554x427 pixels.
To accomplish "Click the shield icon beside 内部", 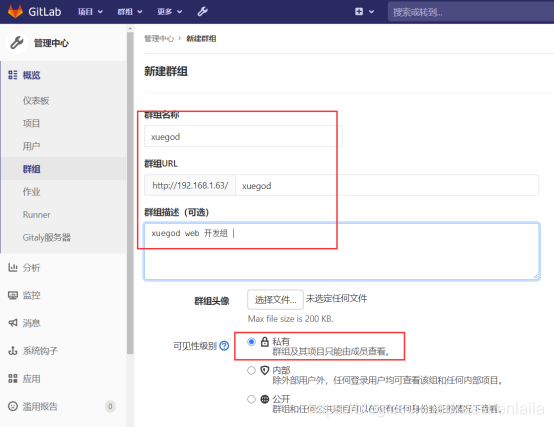I will coord(265,370).
